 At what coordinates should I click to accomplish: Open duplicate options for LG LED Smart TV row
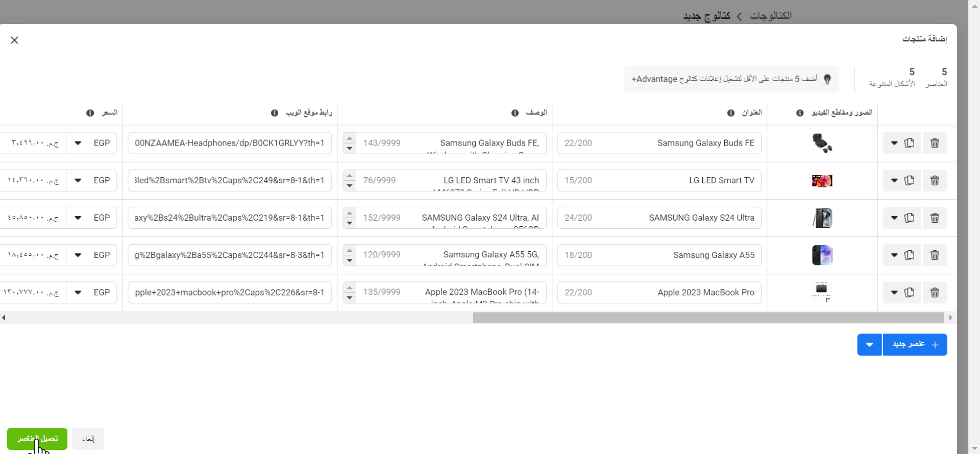click(894, 180)
